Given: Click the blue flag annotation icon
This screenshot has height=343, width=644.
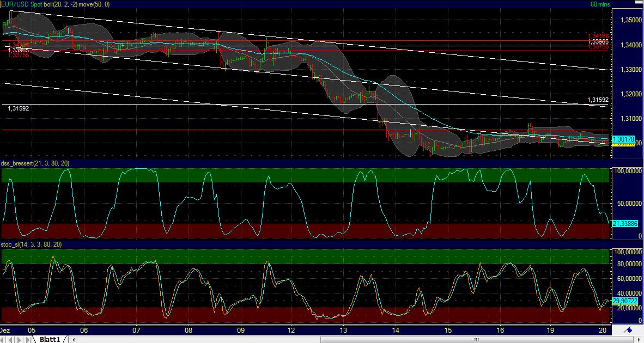Looking at the screenshot, I should pos(628,329).
